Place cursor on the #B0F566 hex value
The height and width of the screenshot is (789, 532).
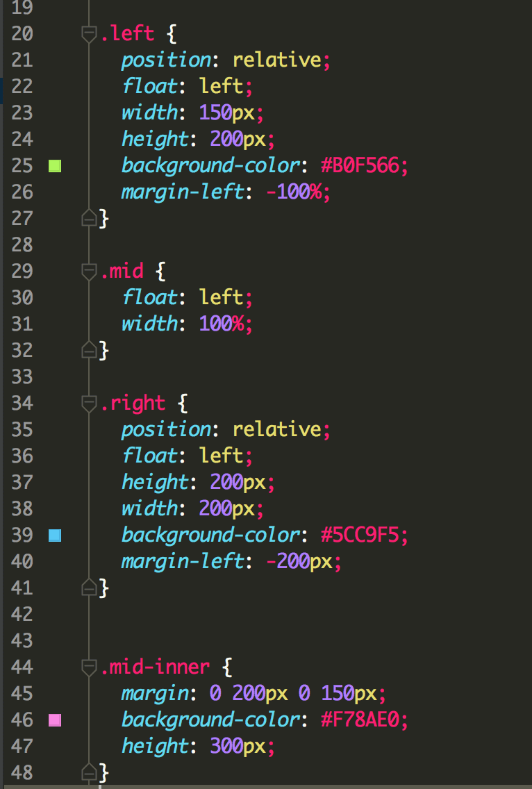click(x=363, y=166)
